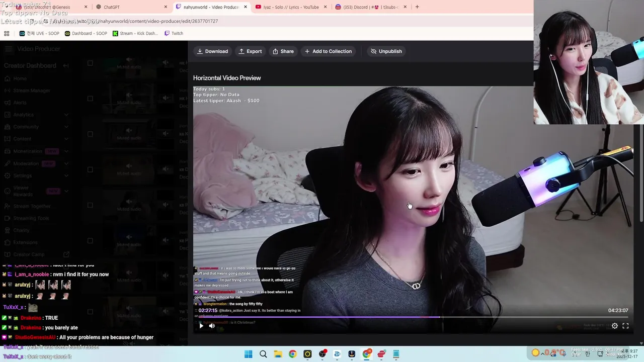
Task: Tick the third video row checkbox
Action: click(x=90, y=134)
